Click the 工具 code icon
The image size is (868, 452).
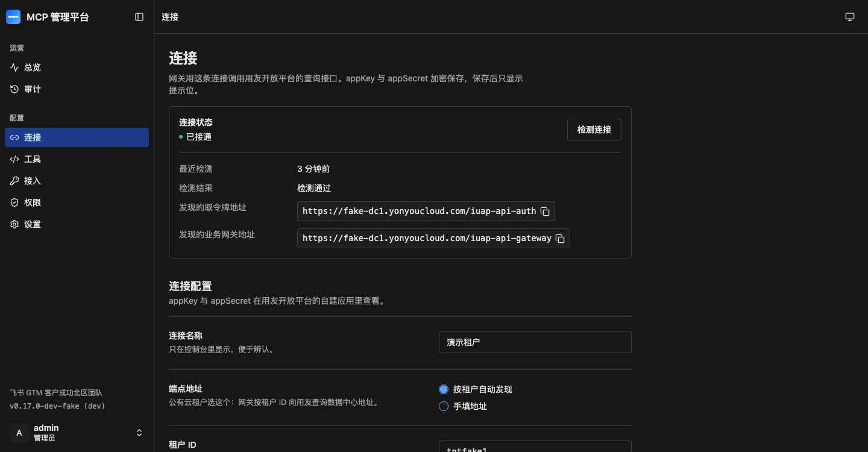point(15,159)
